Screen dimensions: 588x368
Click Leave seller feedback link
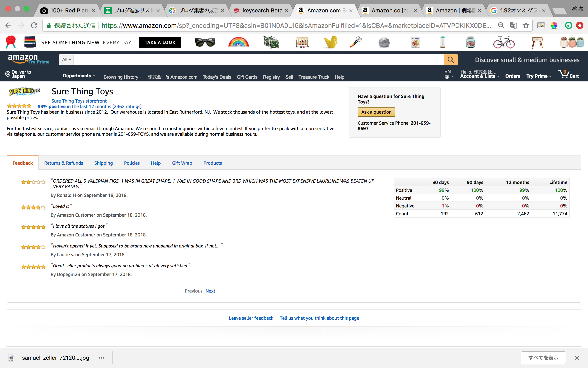[251, 318]
